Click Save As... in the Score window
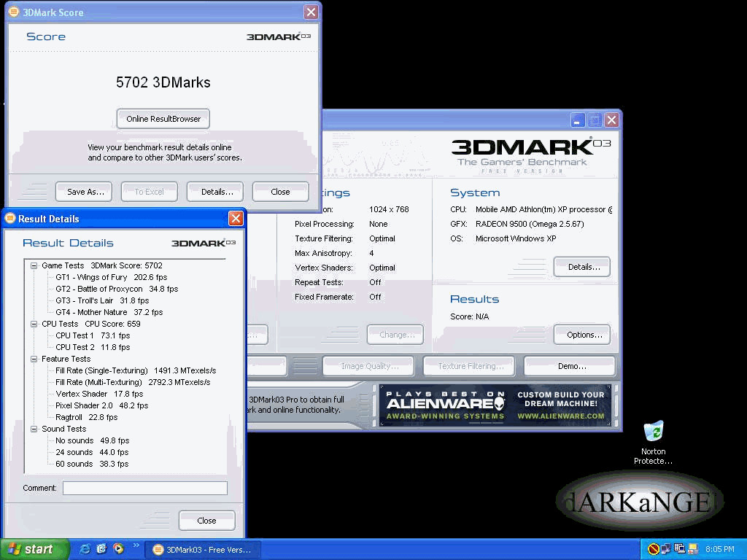This screenshot has width=747, height=560. tap(84, 192)
